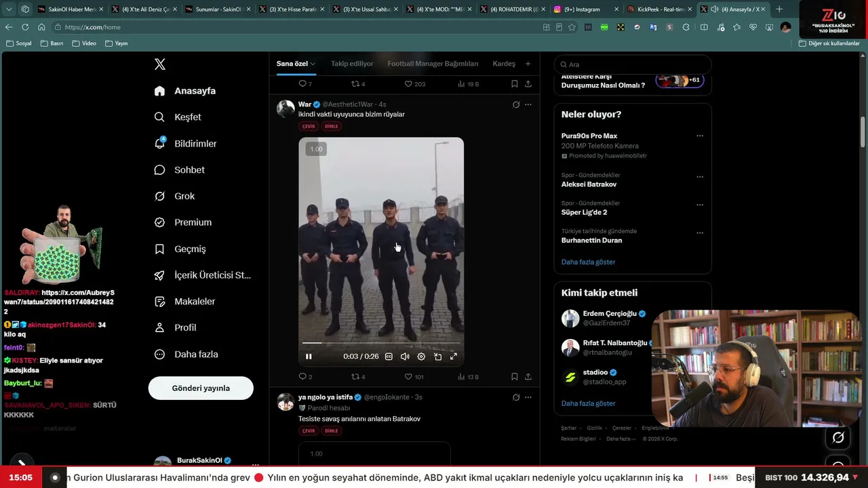Open more options for ya ngolo ya istifa post
The width and height of the screenshot is (868, 488).
(x=528, y=397)
